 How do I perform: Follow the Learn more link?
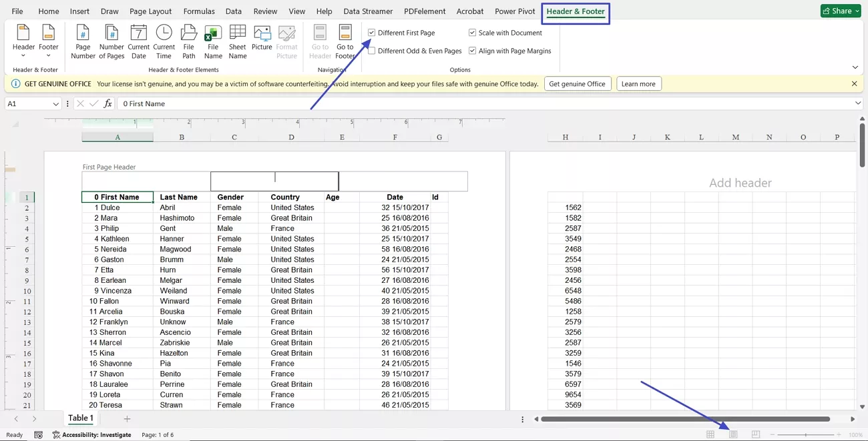[638, 83]
